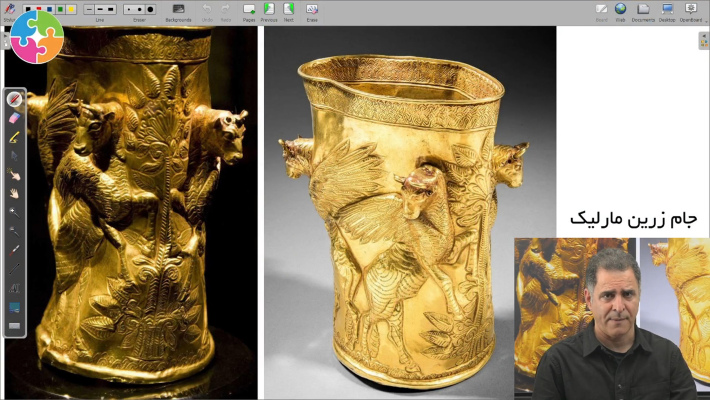Choose the Zoom in magnifier tool
Image resolution: width=710 pixels, height=400 pixels.
(14, 212)
